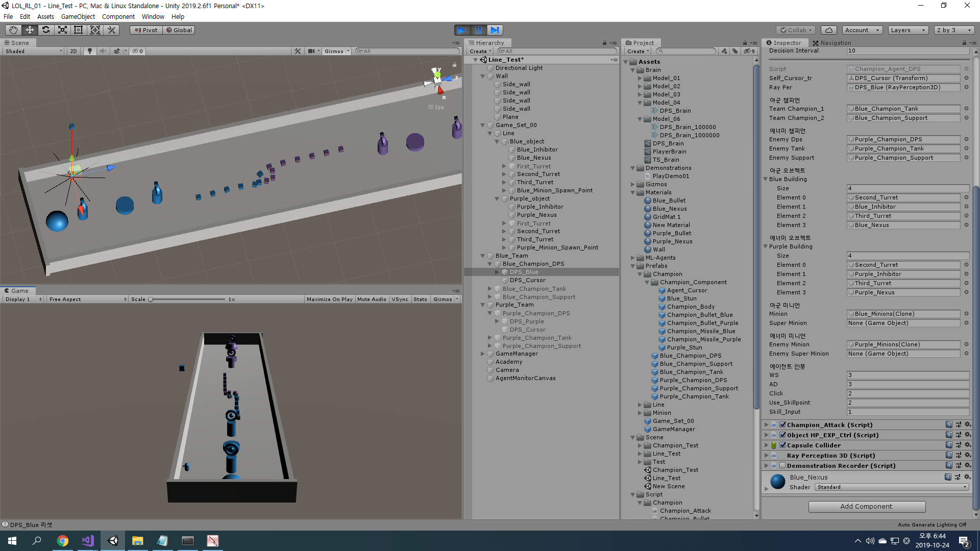This screenshot has width=980, height=551.
Task: Open Capsule Collider help reference icon
Action: click(x=949, y=445)
